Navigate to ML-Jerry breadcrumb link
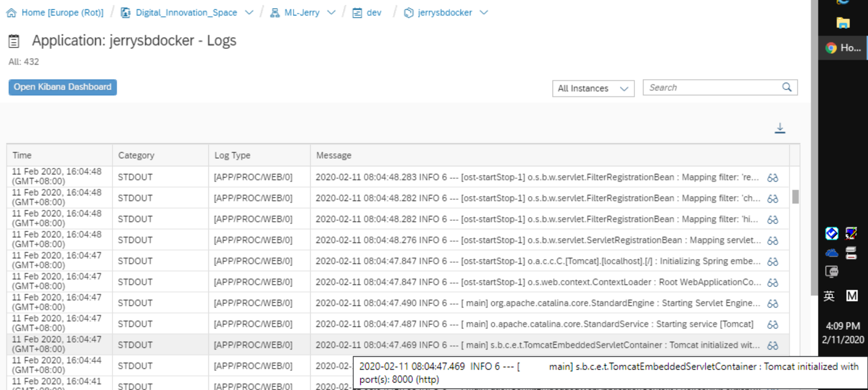The height and width of the screenshot is (390, 868). [302, 12]
